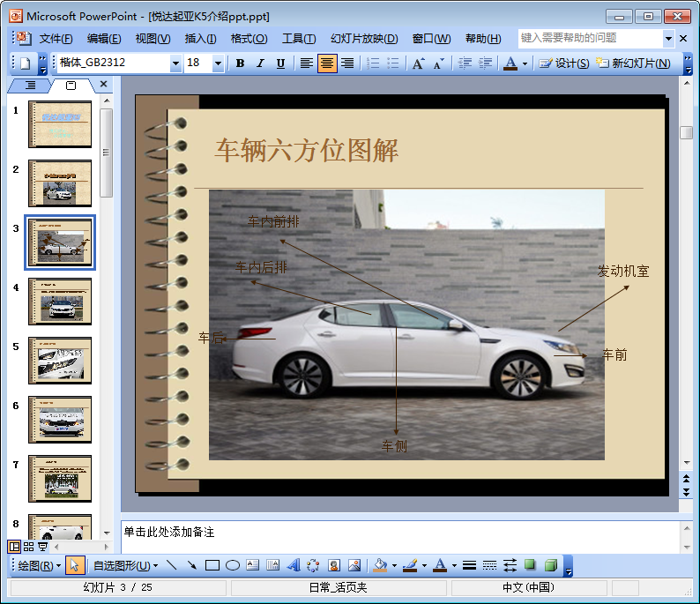Choose the Select Objects arrow tool
Image resolution: width=700 pixels, height=604 pixels.
point(75,565)
